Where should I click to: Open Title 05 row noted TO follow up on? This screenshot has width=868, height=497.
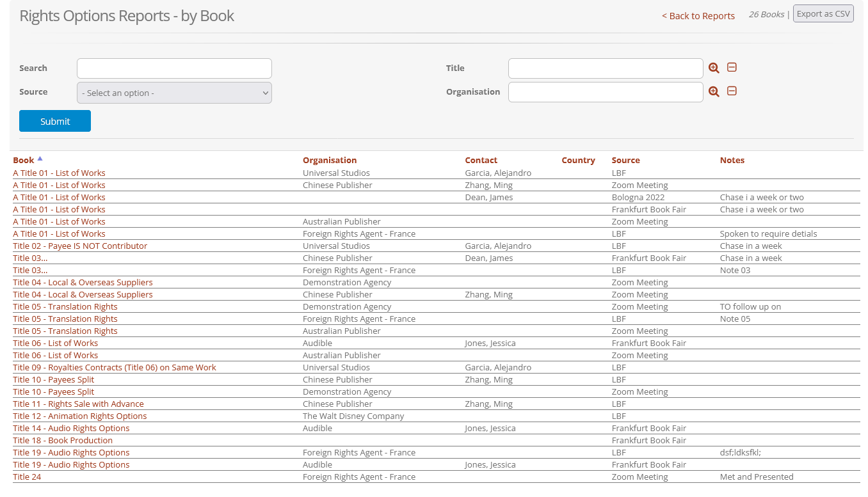[65, 306]
